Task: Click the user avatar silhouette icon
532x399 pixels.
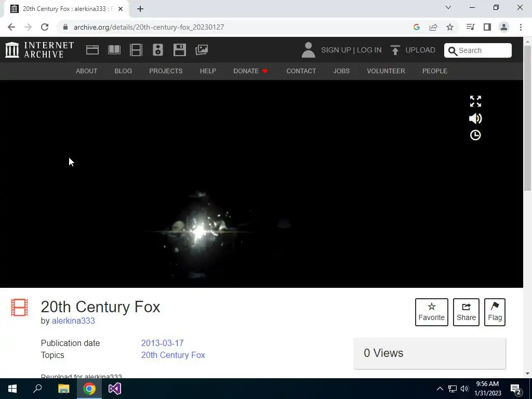Action: (308, 50)
